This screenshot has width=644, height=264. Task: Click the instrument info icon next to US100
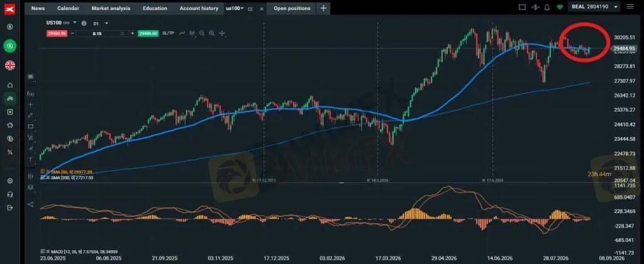[84, 23]
